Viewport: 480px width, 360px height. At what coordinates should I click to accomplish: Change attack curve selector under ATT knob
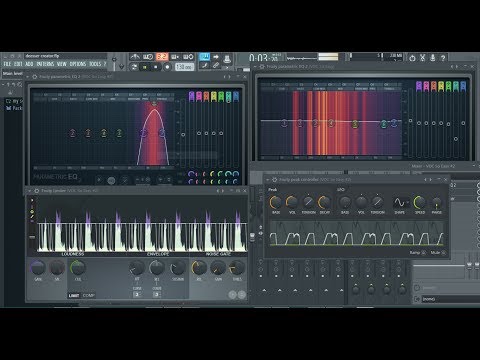tap(137, 294)
